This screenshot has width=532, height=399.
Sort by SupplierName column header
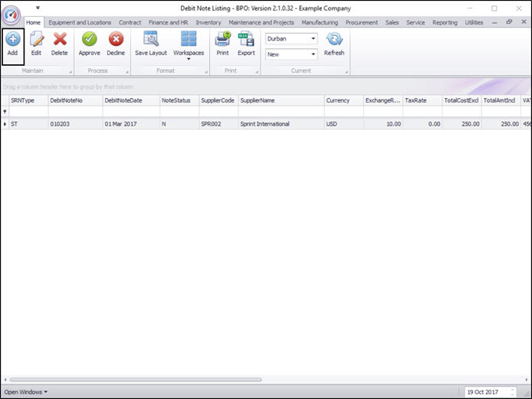281,100
